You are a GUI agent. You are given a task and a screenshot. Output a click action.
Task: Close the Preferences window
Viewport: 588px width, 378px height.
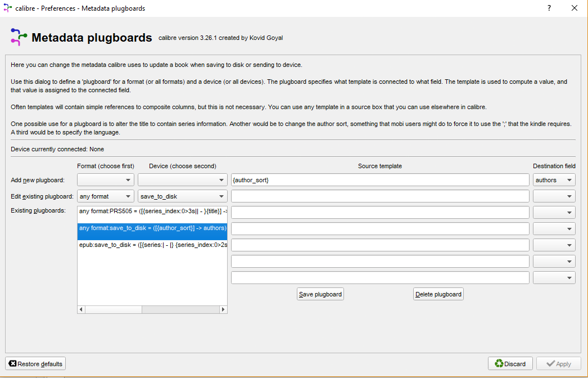point(574,8)
